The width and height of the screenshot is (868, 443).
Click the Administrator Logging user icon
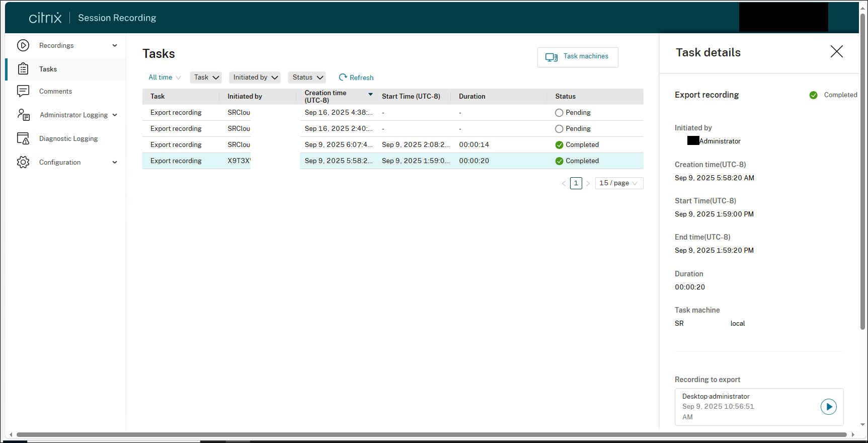click(23, 115)
